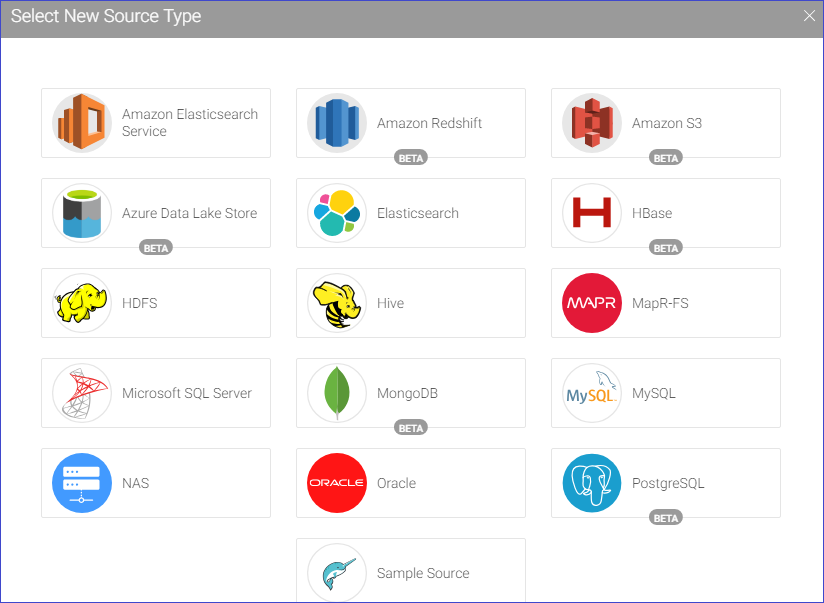
Task: Click the Amazon S3 red icon
Action: click(x=592, y=123)
